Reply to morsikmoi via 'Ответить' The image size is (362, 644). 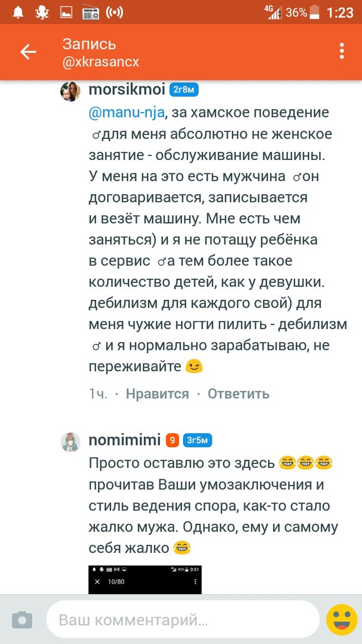(238, 394)
